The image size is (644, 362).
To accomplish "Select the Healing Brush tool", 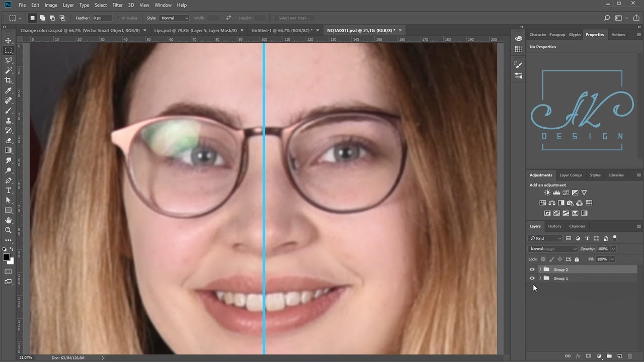I will click(8, 101).
